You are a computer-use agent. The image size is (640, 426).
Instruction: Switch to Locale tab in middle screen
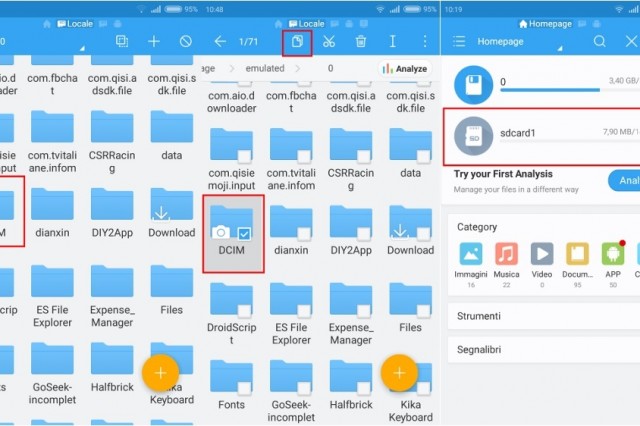point(307,24)
